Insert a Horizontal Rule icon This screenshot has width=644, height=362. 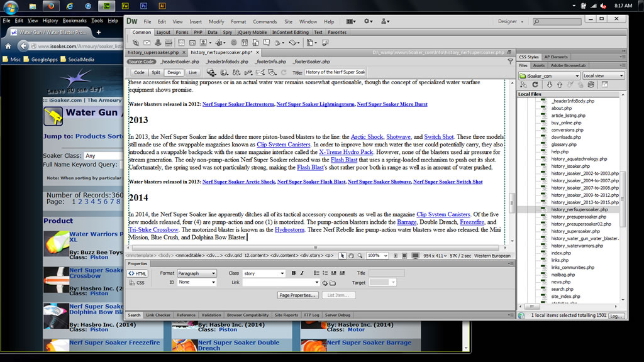pos(169,43)
